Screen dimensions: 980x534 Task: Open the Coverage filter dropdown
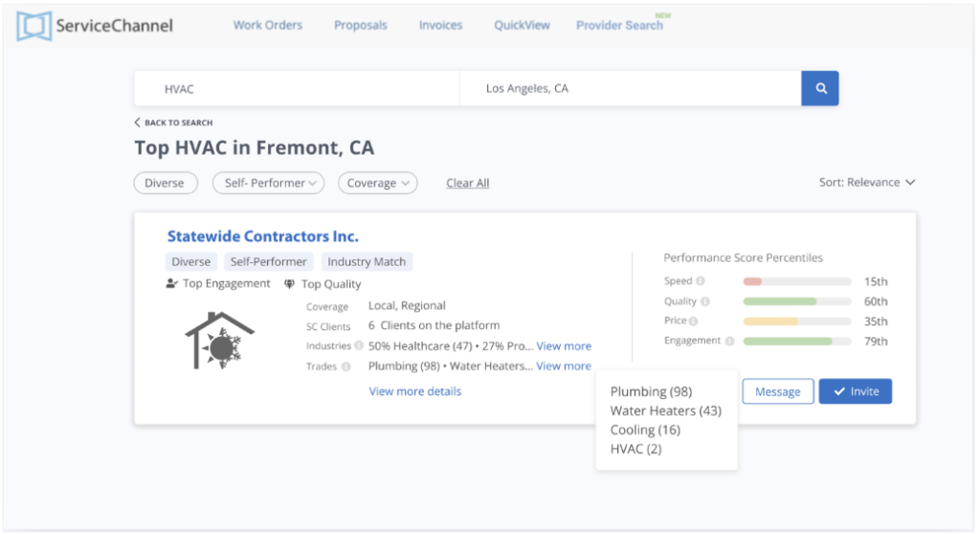click(x=377, y=183)
